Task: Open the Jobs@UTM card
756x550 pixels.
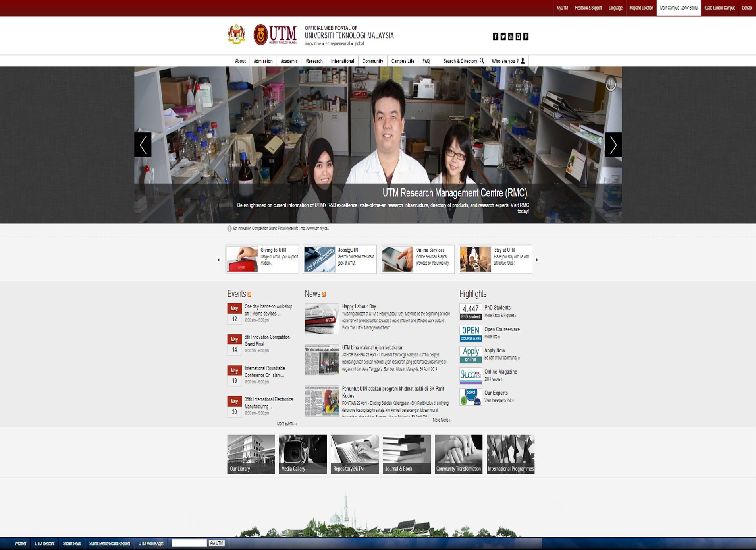Action: [x=340, y=259]
